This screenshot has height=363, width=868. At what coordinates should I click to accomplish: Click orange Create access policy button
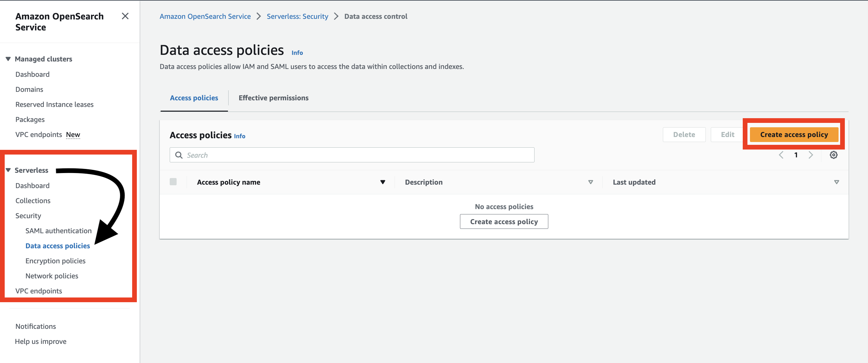(x=793, y=134)
